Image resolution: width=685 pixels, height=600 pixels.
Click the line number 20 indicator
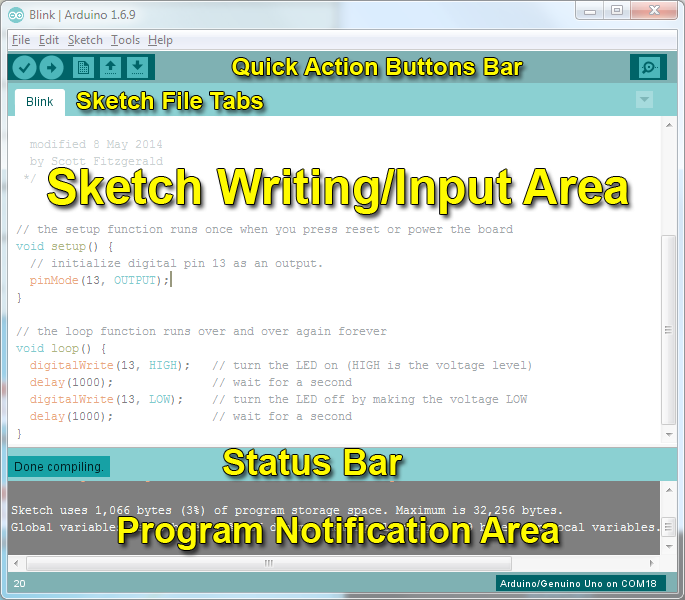coord(19,584)
